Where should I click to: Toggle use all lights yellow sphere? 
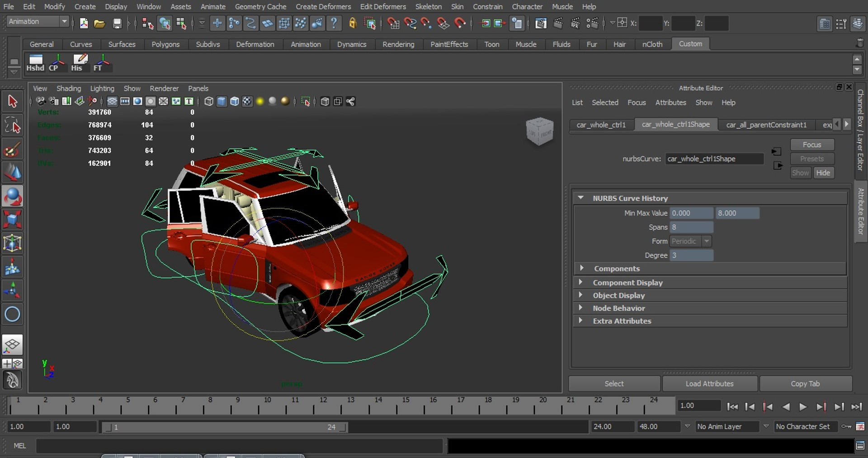[260, 102]
